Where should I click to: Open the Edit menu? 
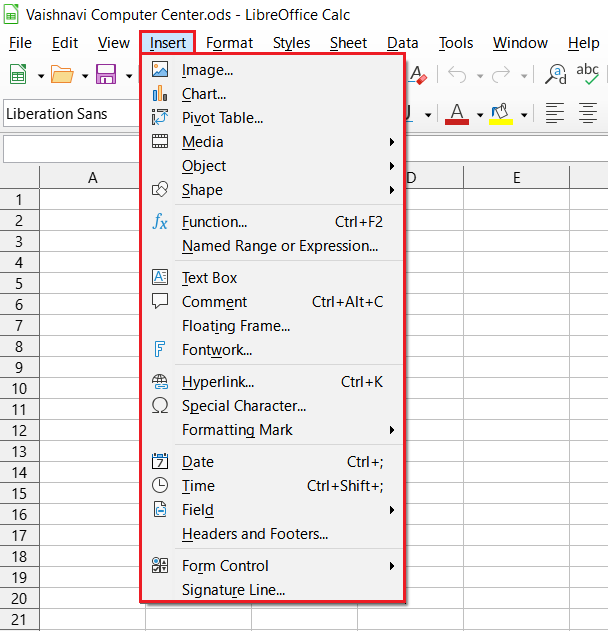pyautogui.click(x=65, y=43)
